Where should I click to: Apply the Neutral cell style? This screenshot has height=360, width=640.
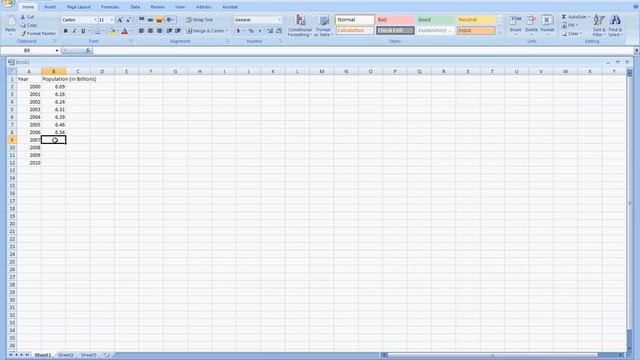(x=476, y=20)
